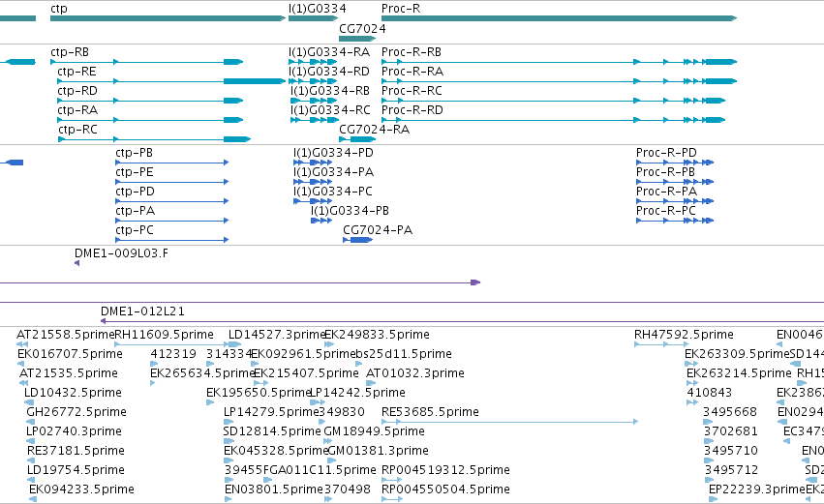Screen dimensions: 824x504
Task: Open protein Proc-R-PC
Action: pos(666,211)
